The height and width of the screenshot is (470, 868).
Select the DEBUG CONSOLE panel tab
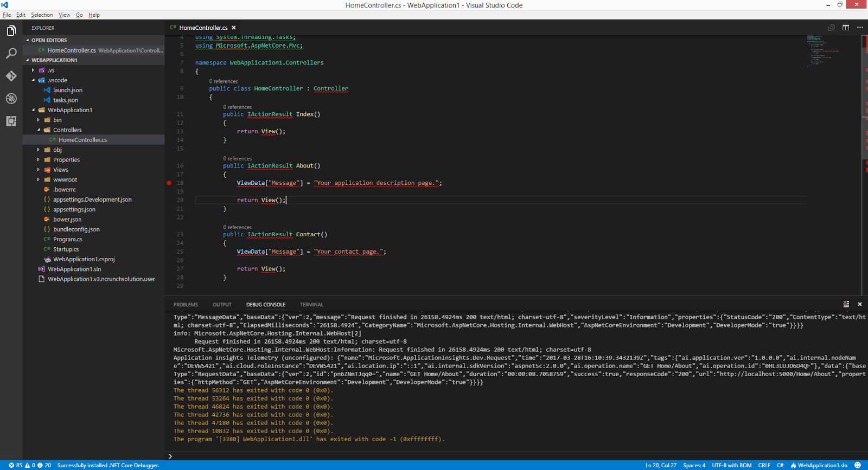[x=266, y=305]
